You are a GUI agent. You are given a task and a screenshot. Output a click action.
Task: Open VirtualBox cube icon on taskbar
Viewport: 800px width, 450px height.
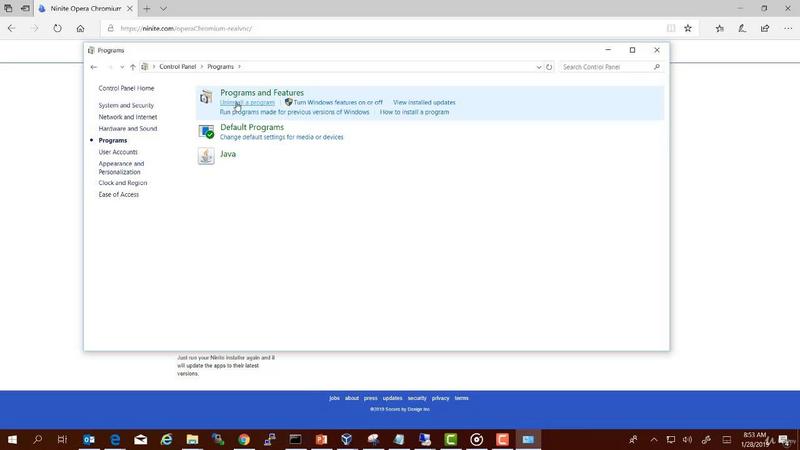(347, 439)
